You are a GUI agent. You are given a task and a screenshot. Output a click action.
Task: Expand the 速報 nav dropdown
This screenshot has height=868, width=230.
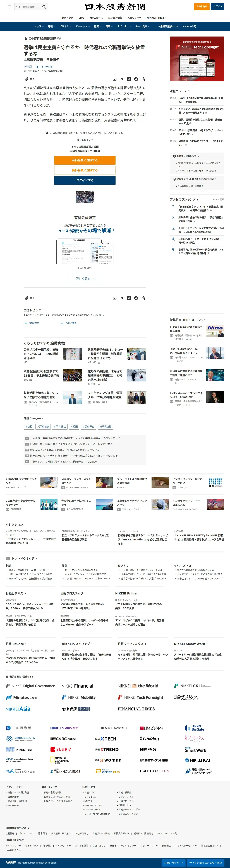(x=51, y=26)
